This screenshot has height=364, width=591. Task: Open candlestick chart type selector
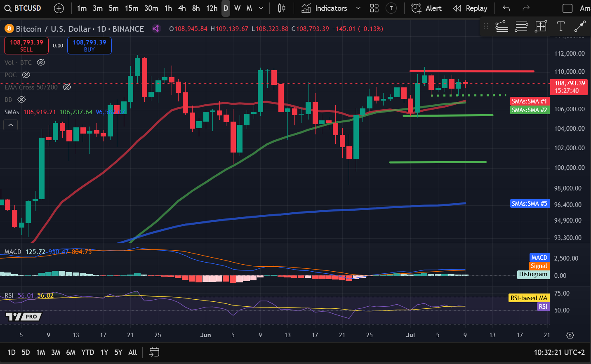(282, 8)
